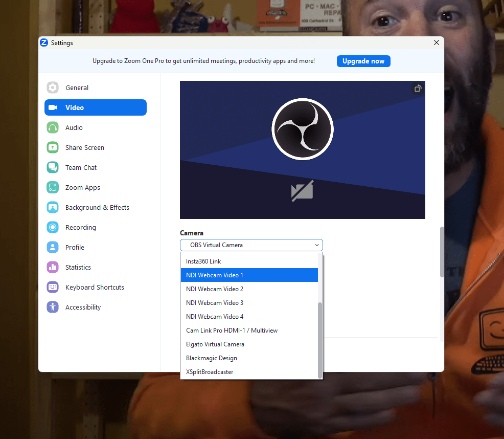
Task: Open Share Screen settings
Action: 96,147
